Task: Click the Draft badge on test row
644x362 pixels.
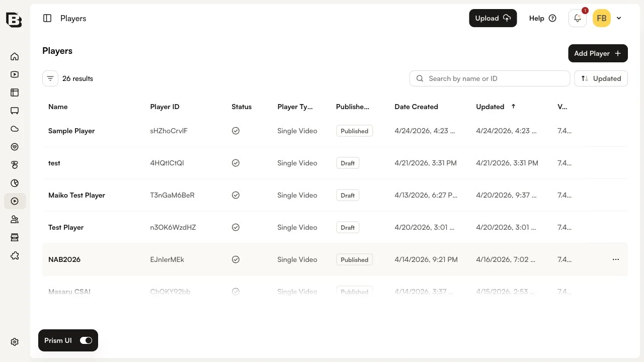Action: (x=348, y=163)
